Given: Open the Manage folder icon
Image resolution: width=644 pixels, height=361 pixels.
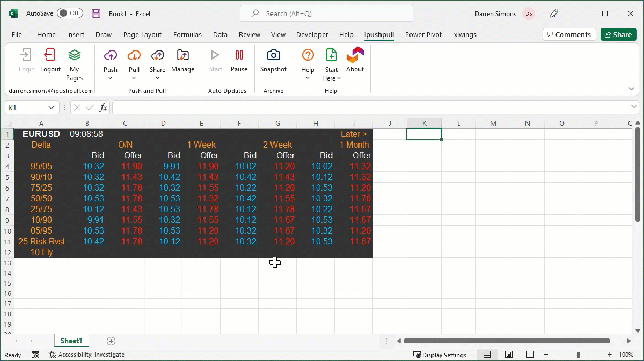Looking at the screenshot, I should [x=183, y=55].
